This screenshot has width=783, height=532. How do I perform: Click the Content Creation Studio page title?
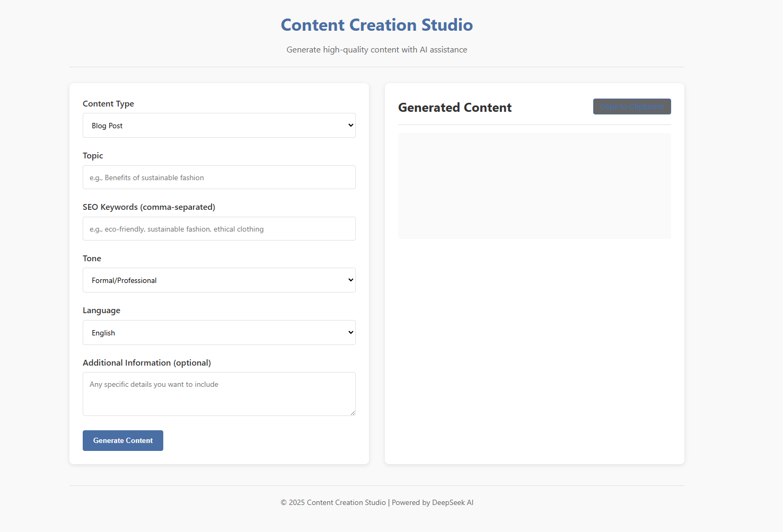pyautogui.click(x=376, y=25)
